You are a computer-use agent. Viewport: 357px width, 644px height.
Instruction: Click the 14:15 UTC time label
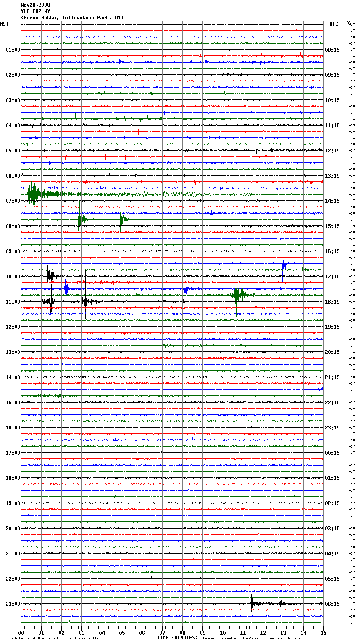pos(332,201)
